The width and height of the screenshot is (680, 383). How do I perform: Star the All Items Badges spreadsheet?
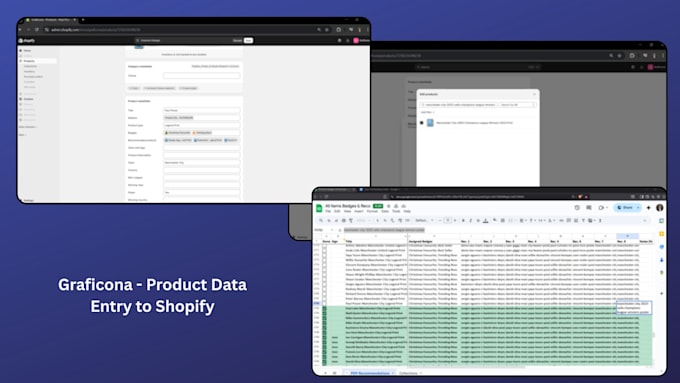coord(389,206)
